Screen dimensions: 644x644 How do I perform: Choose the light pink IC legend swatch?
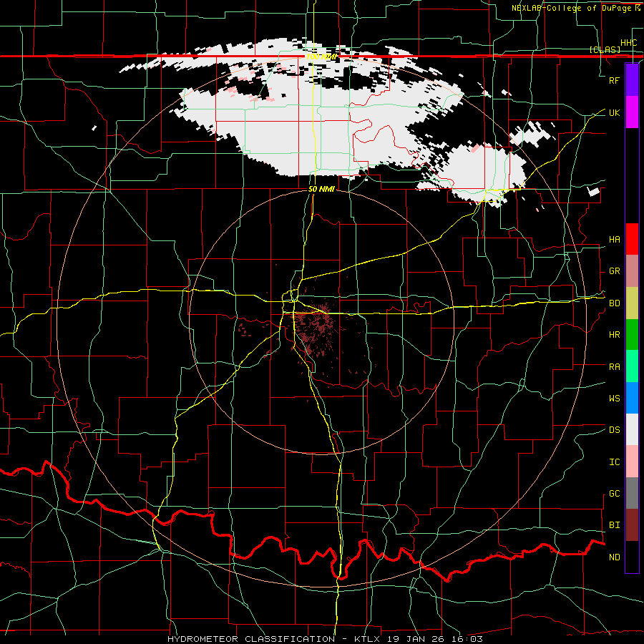(x=632, y=462)
